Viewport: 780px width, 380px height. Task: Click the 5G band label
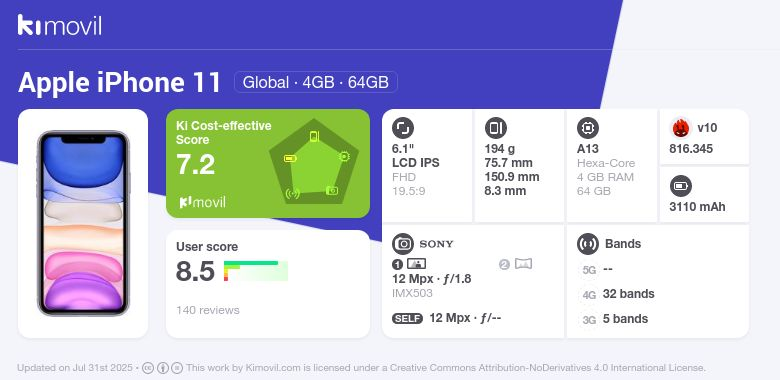(589, 270)
